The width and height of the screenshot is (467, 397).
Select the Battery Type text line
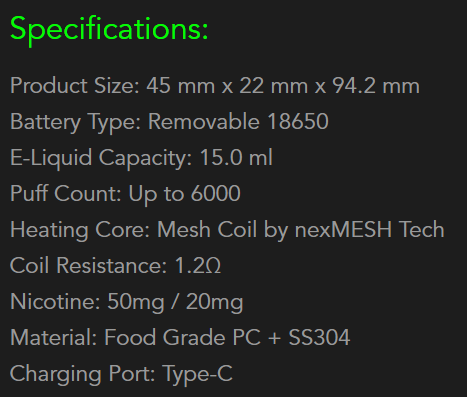[x=169, y=122]
